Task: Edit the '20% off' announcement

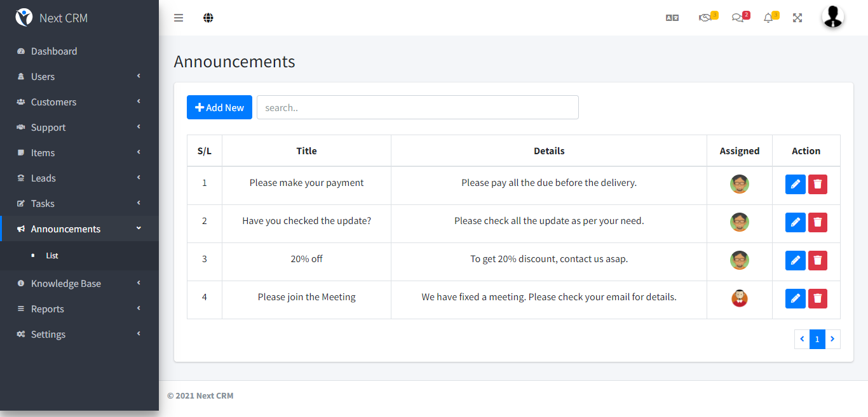Action: [x=795, y=260]
